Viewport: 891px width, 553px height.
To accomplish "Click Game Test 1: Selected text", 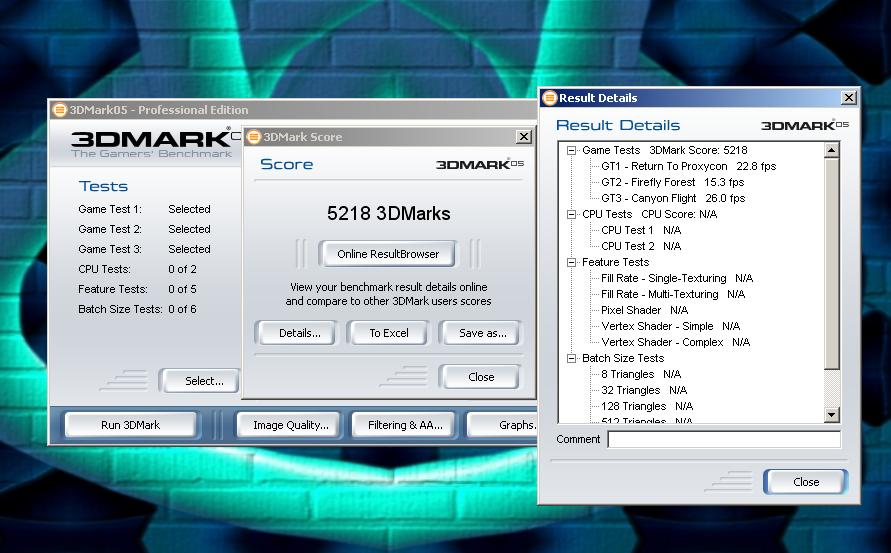I will pos(144,209).
